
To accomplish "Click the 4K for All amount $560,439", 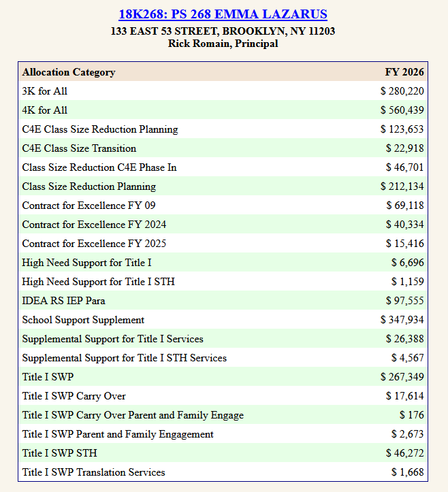I will pos(402,110).
